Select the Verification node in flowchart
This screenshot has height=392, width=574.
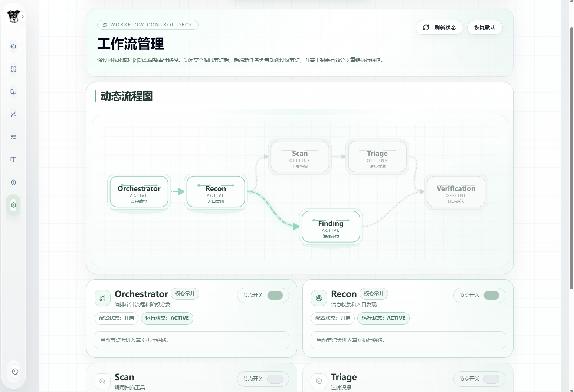coord(456,192)
